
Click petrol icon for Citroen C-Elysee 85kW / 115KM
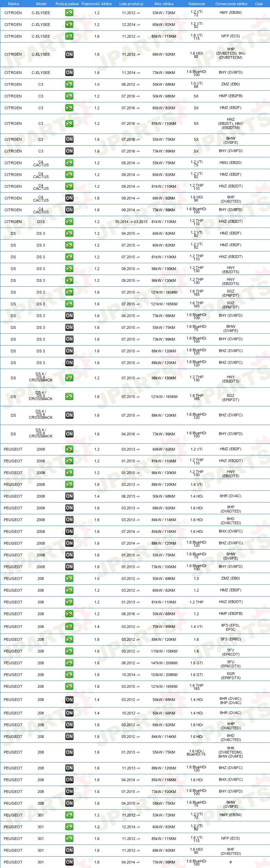pos(69,36)
